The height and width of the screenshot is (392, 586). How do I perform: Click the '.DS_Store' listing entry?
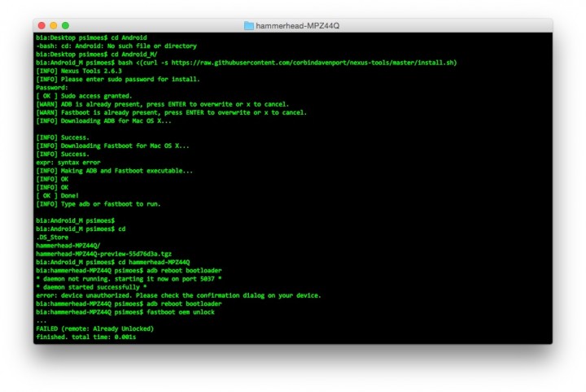coord(52,237)
